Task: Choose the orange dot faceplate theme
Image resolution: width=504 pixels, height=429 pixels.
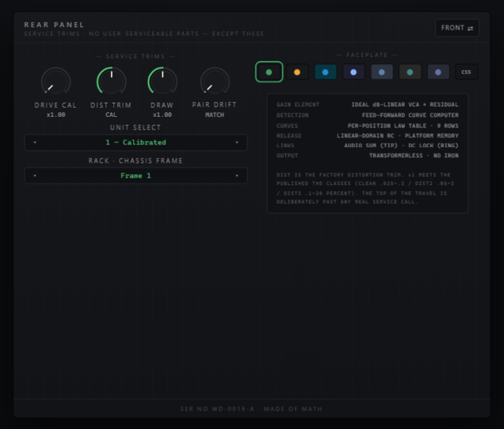Action: pos(297,72)
